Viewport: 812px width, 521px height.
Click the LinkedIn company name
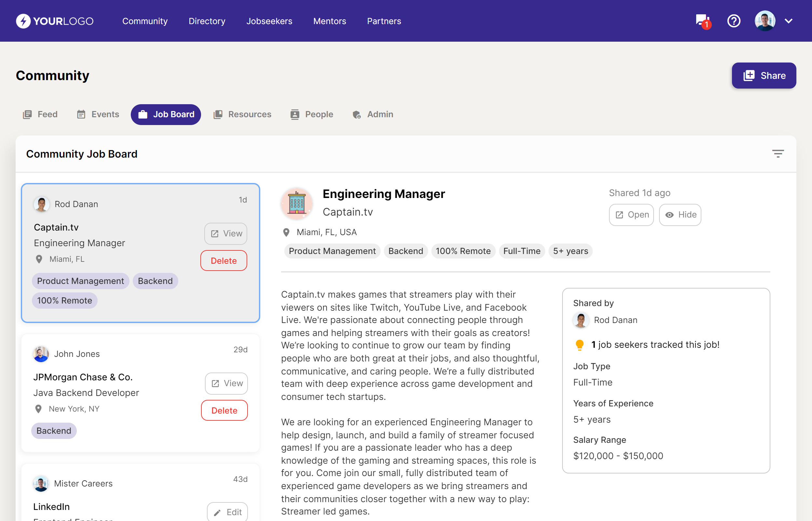click(x=51, y=507)
